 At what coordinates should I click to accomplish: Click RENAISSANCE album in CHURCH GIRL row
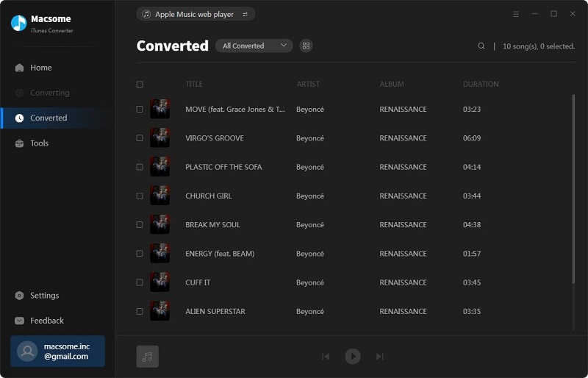[403, 196]
